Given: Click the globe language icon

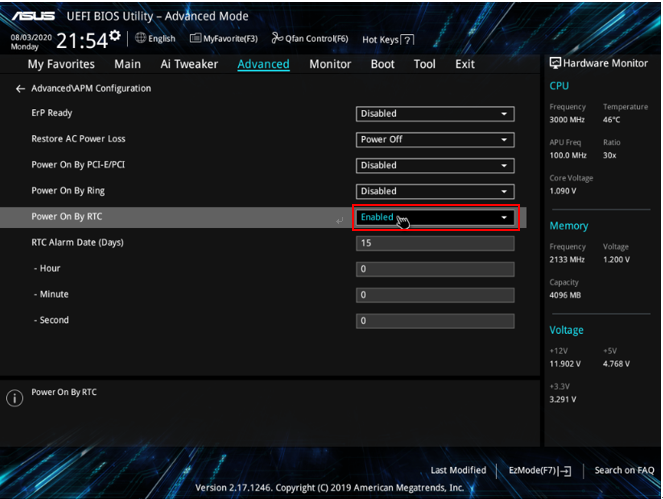Looking at the screenshot, I should 140,38.
